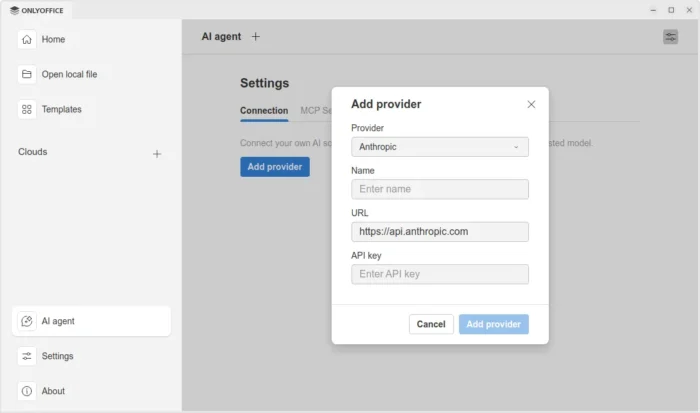The image size is (700, 413).
Task: Confirm with dialog's Add provider button
Action: pos(493,324)
